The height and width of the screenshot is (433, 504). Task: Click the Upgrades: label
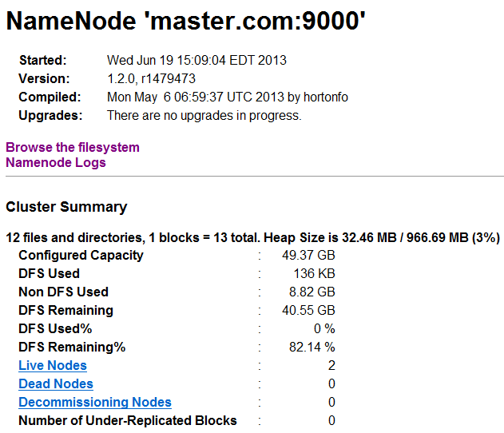[x=50, y=115]
